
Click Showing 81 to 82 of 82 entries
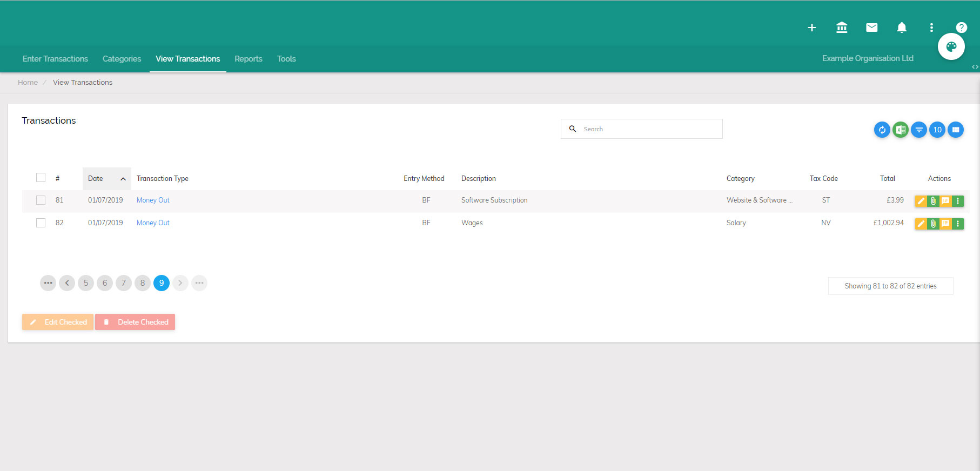coord(891,286)
